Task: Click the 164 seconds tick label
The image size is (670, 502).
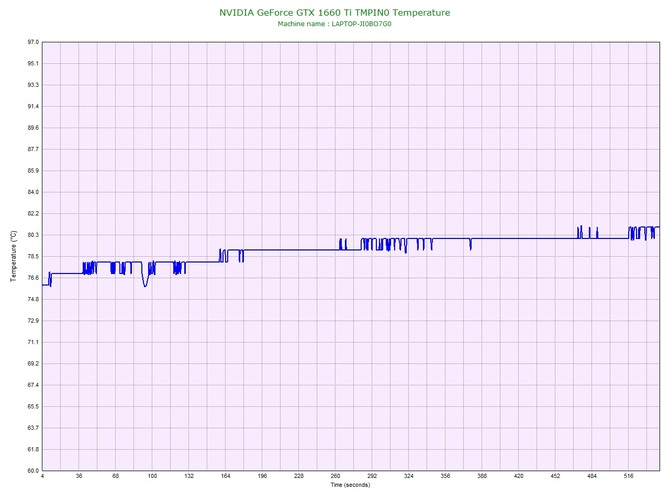Action: [x=225, y=477]
